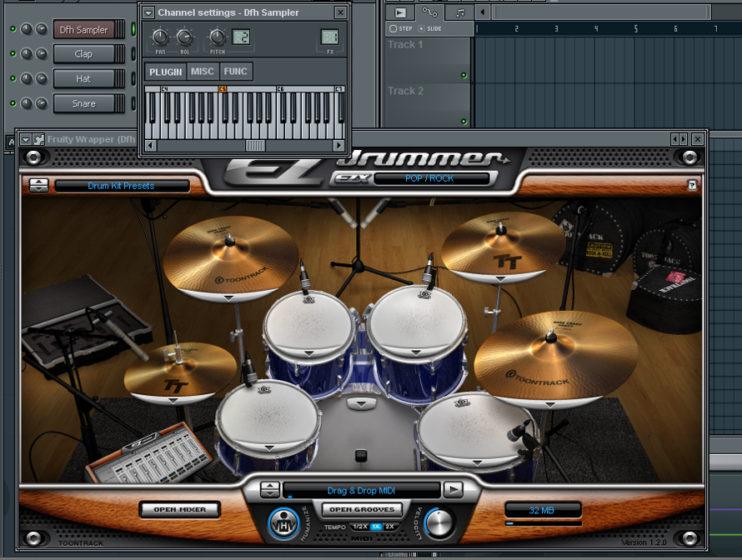Click the hi-hat cymbal with TT logo
Screen dimensions: 742x560
click(x=180, y=373)
